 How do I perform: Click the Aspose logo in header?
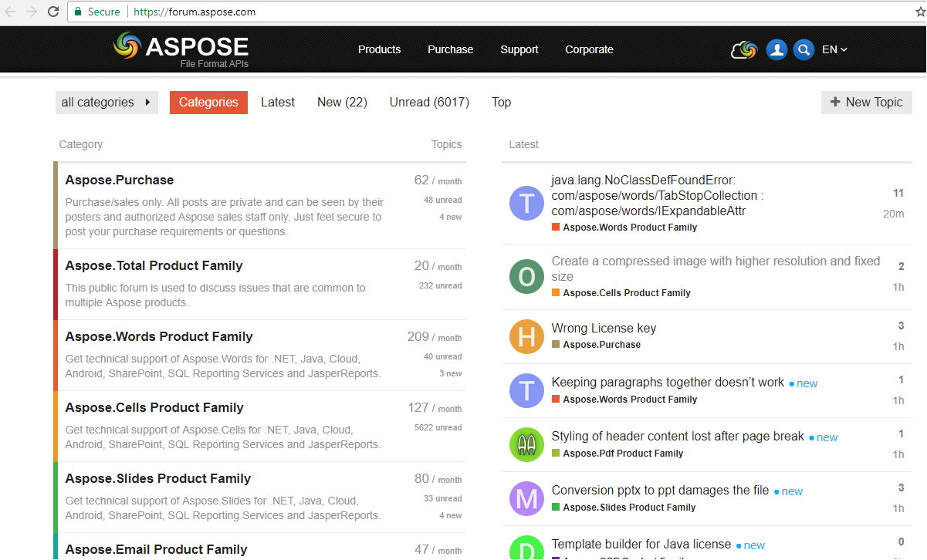click(181, 49)
